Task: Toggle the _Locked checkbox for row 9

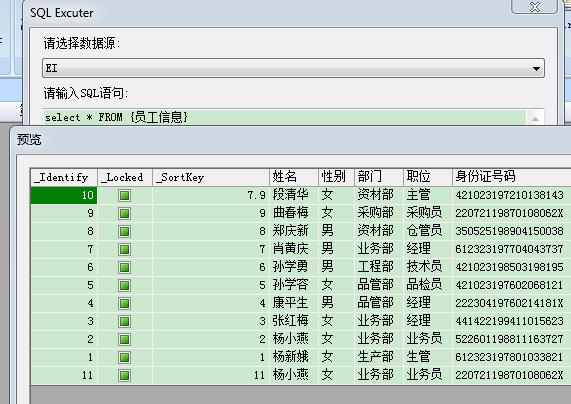Action: pyautogui.click(x=124, y=213)
